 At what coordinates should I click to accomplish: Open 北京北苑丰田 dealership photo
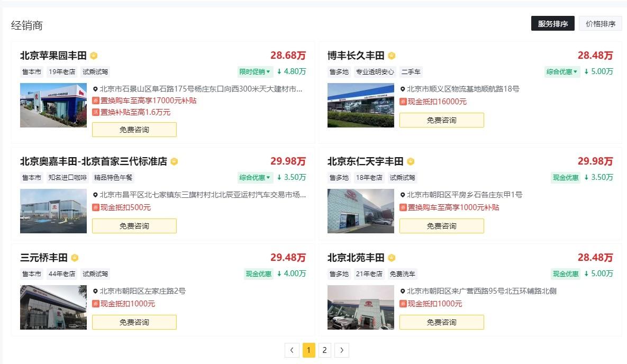(x=360, y=307)
